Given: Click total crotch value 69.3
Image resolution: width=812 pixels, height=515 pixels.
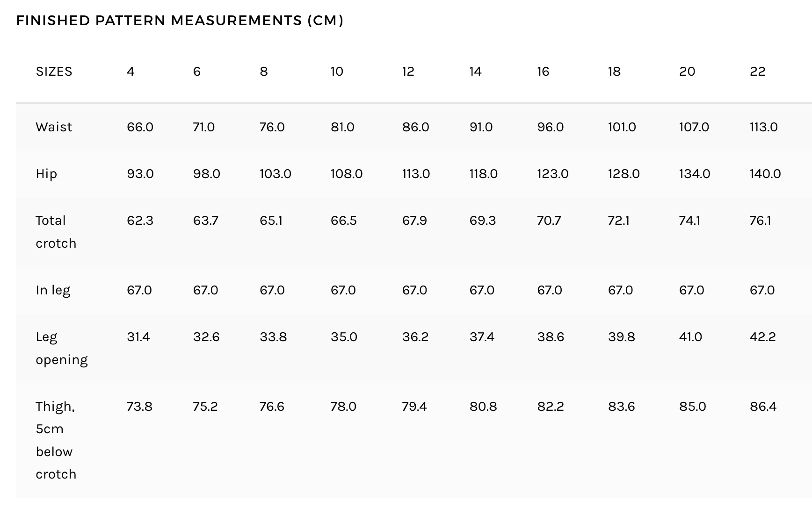Looking at the screenshot, I should 483,221.
